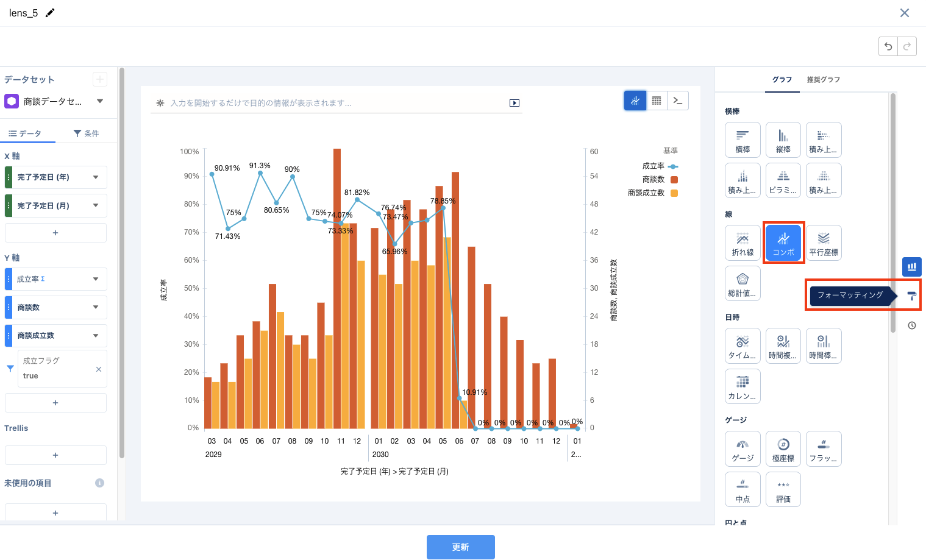Focus the natural language query input

click(337, 103)
